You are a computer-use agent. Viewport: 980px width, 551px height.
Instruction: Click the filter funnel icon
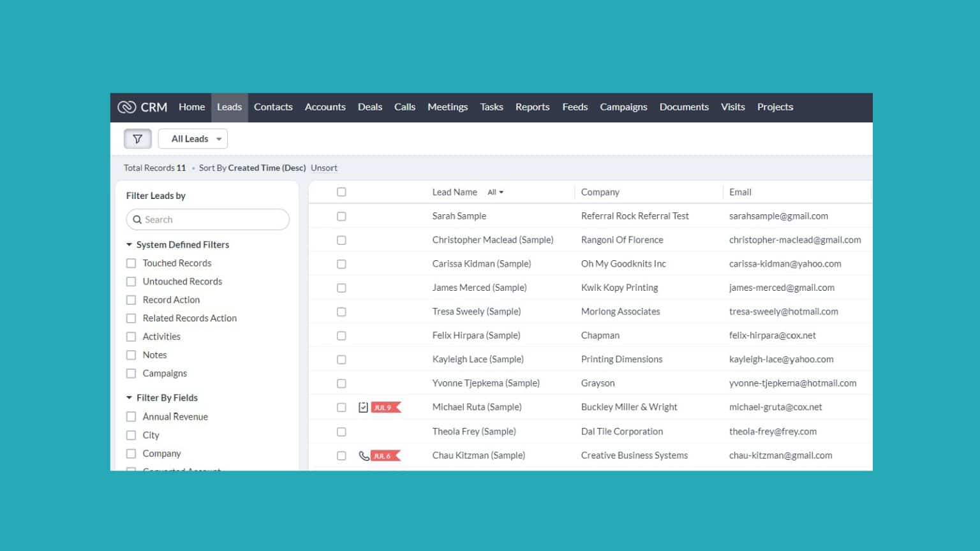point(137,138)
